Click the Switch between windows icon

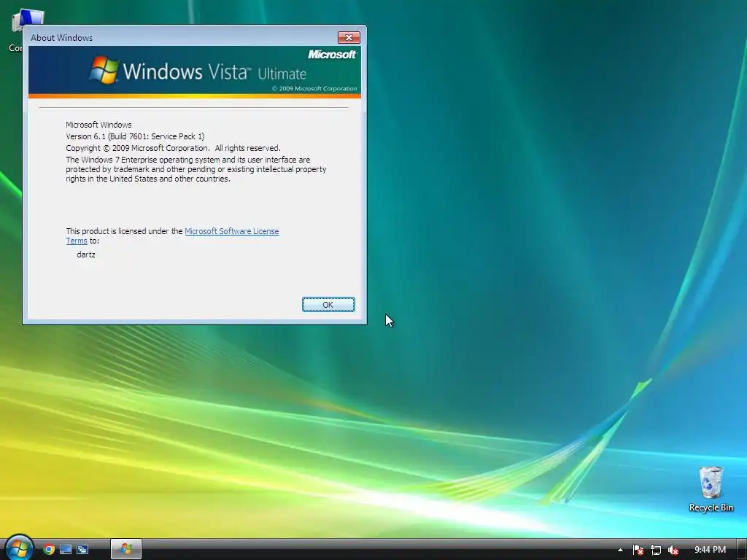(x=82, y=550)
